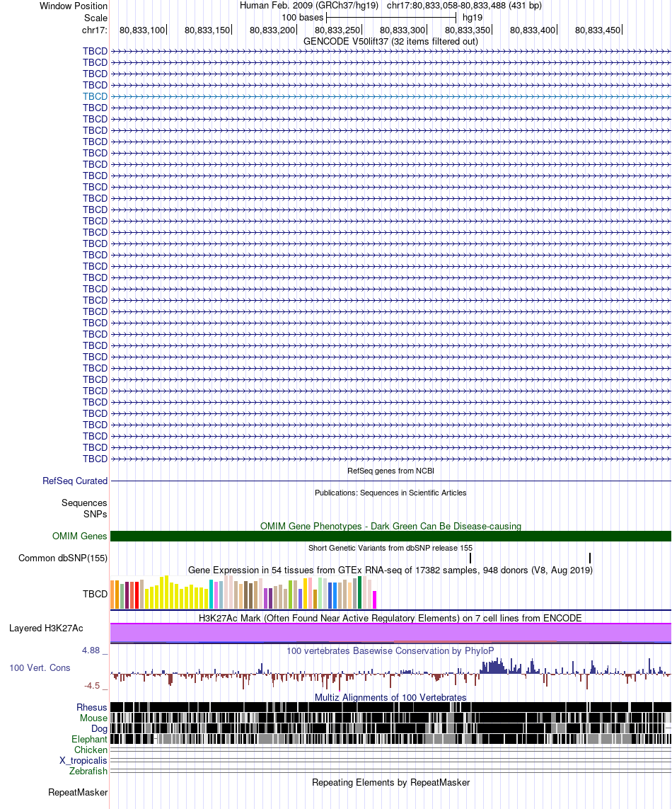This screenshot has height=809, width=672.
Task: Open 100 vertebrates Basewise Conservation by PhyloP title
Action: [x=390, y=650]
